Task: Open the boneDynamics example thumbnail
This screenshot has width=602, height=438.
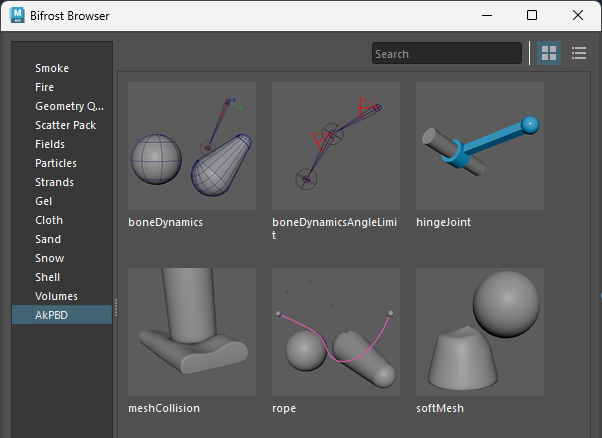Action: tap(192, 146)
